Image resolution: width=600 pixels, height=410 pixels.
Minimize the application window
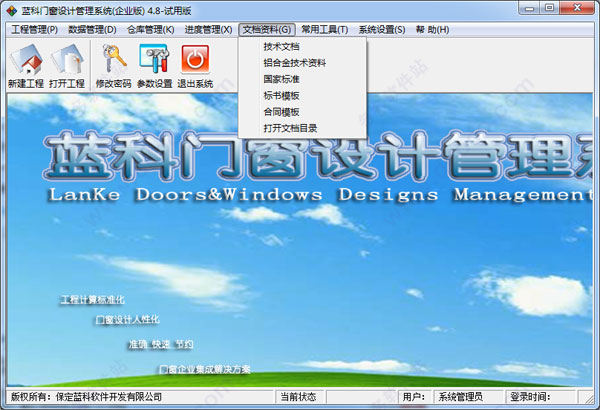pos(530,8)
